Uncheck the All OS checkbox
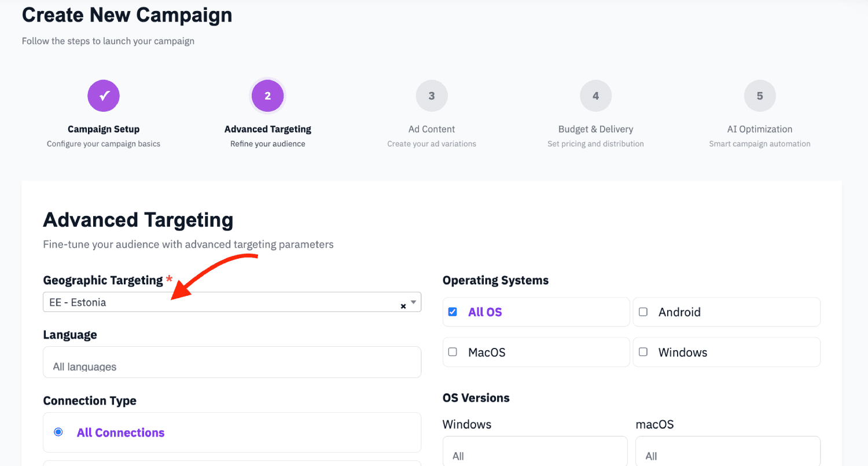 click(453, 312)
